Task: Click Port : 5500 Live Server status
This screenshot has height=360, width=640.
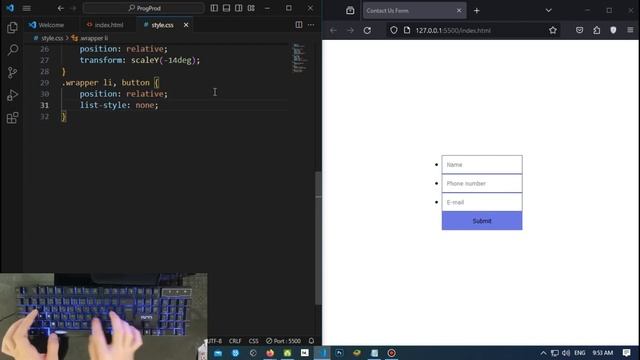Action: pyautogui.click(x=283, y=341)
